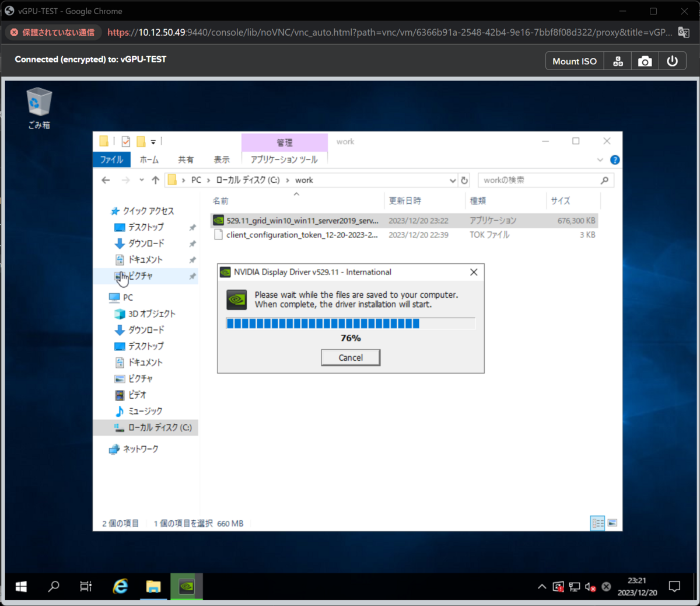Screen dimensions: 700x606
Task: Open デスクトップ under Quick Access
Action: (x=146, y=227)
